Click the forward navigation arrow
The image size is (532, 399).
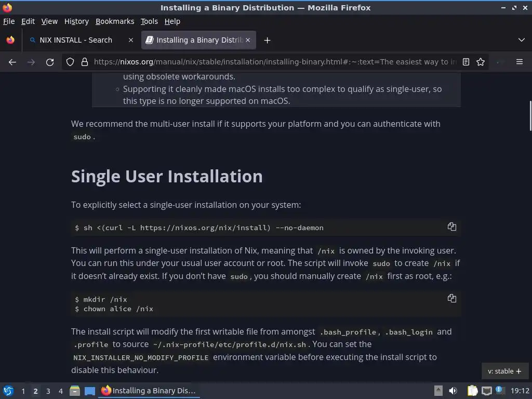tap(31, 62)
